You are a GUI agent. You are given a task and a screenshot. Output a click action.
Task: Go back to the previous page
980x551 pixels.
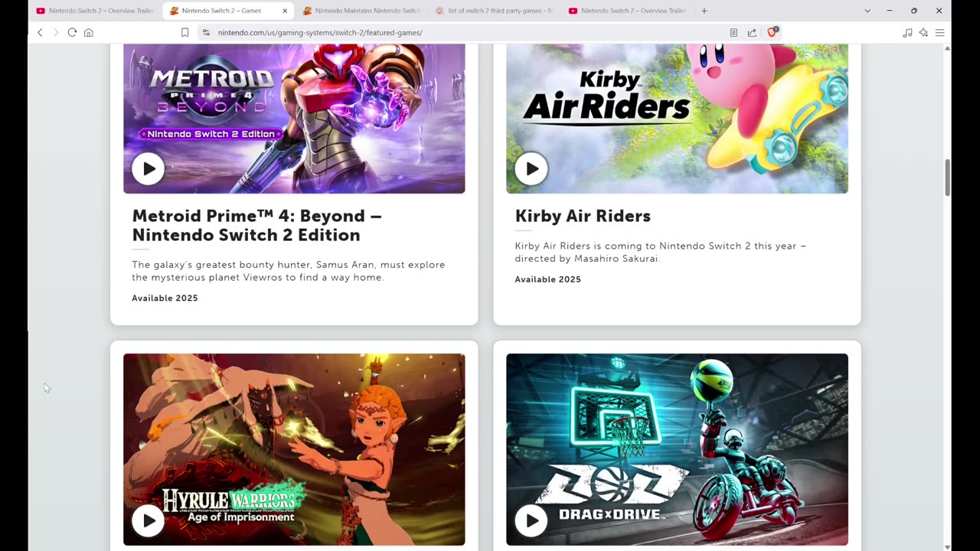click(x=40, y=32)
